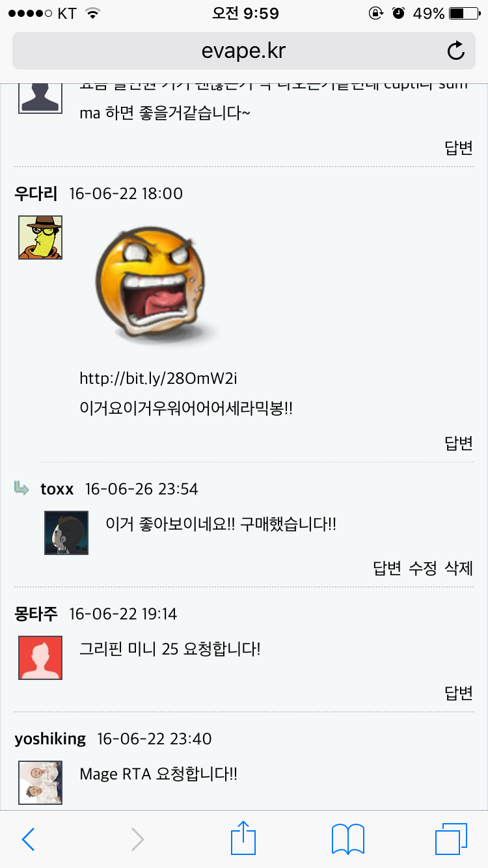Open the Safari share sheet icon

(243, 837)
